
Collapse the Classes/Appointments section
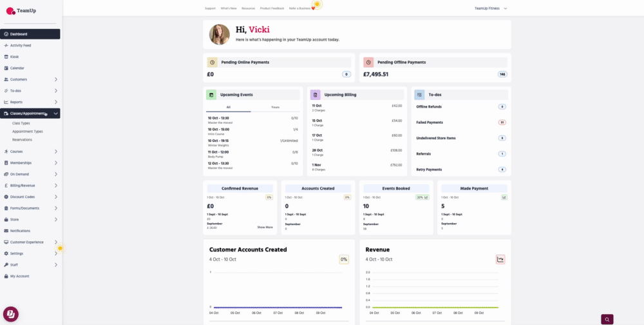click(x=56, y=113)
